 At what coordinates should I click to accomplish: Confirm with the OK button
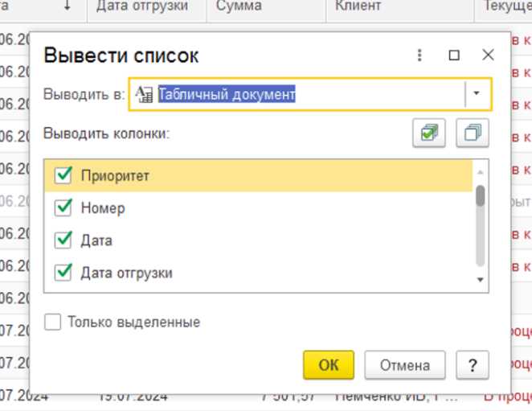(x=329, y=365)
